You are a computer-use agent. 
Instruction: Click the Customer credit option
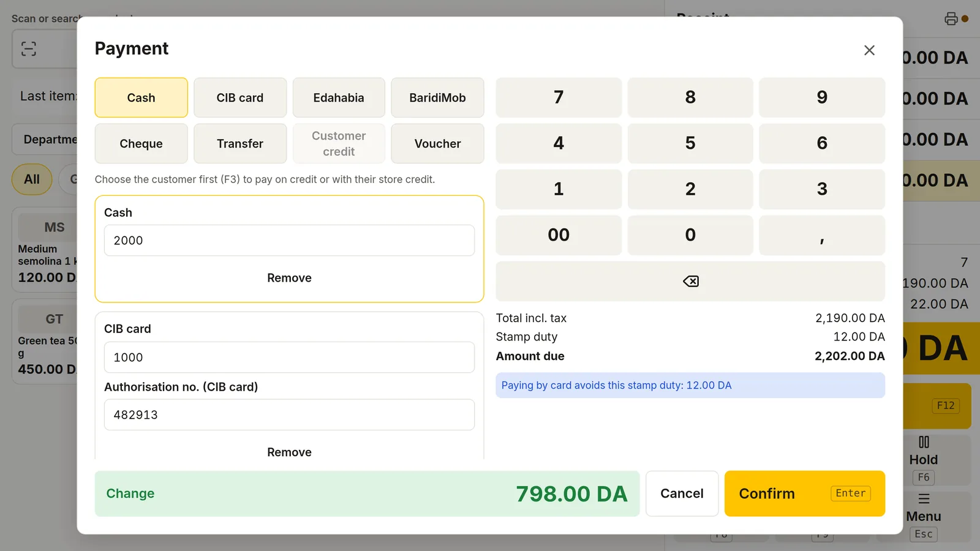coord(339,143)
